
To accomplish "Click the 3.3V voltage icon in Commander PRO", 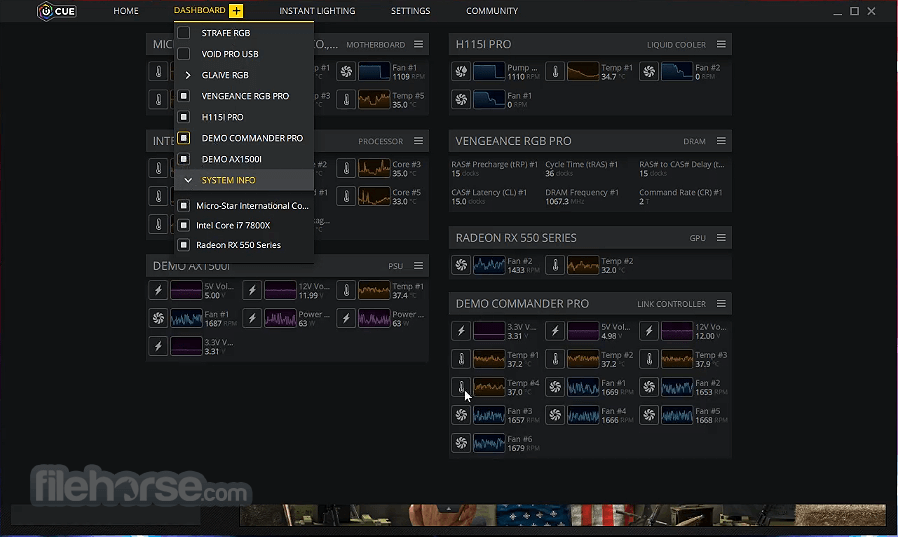I will pyautogui.click(x=461, y=331).
